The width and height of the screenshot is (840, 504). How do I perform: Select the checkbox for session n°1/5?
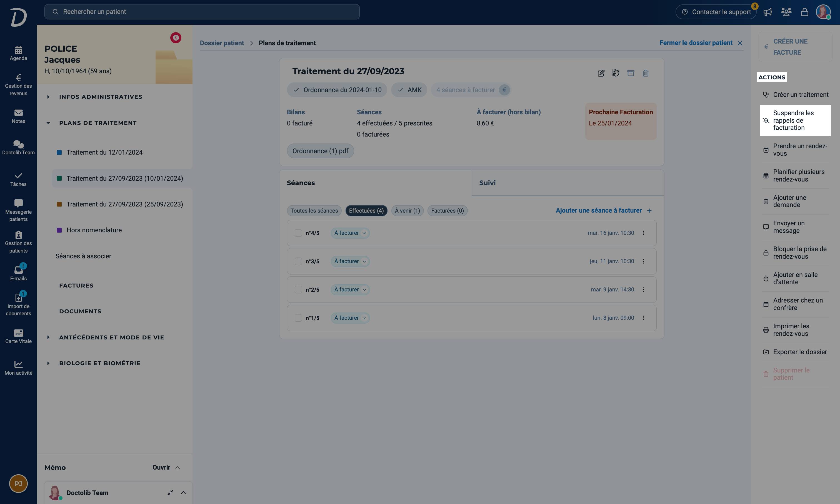point(298,318)
